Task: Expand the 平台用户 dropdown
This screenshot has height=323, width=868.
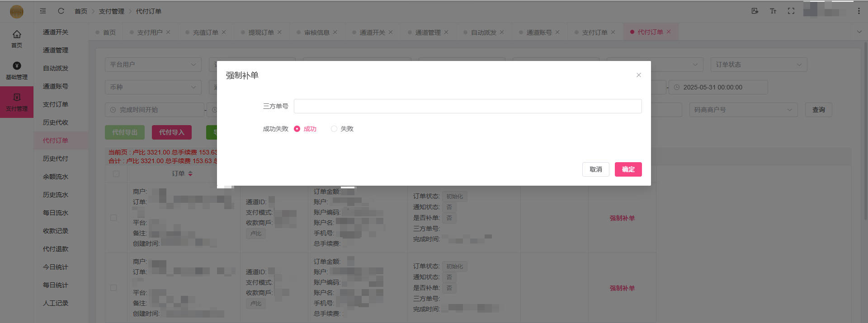Action: 153,65
